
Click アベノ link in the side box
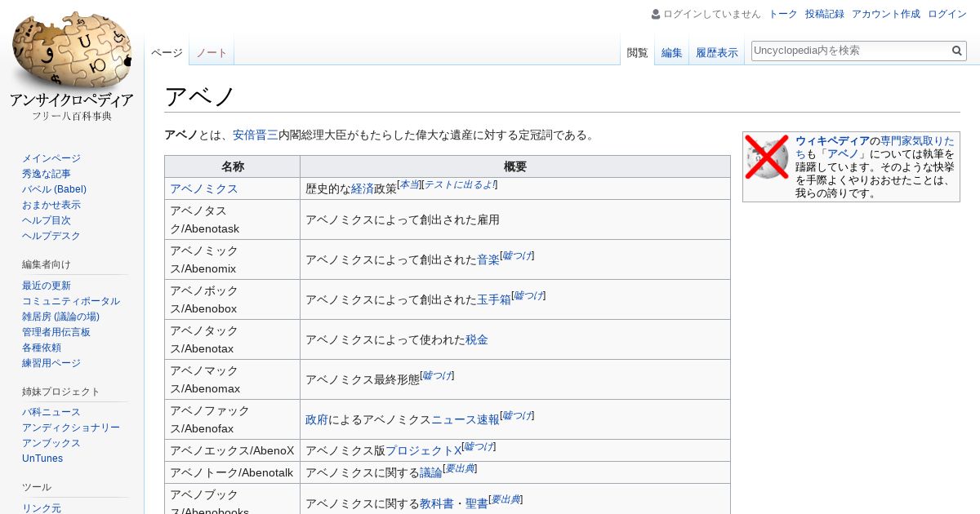844,153
